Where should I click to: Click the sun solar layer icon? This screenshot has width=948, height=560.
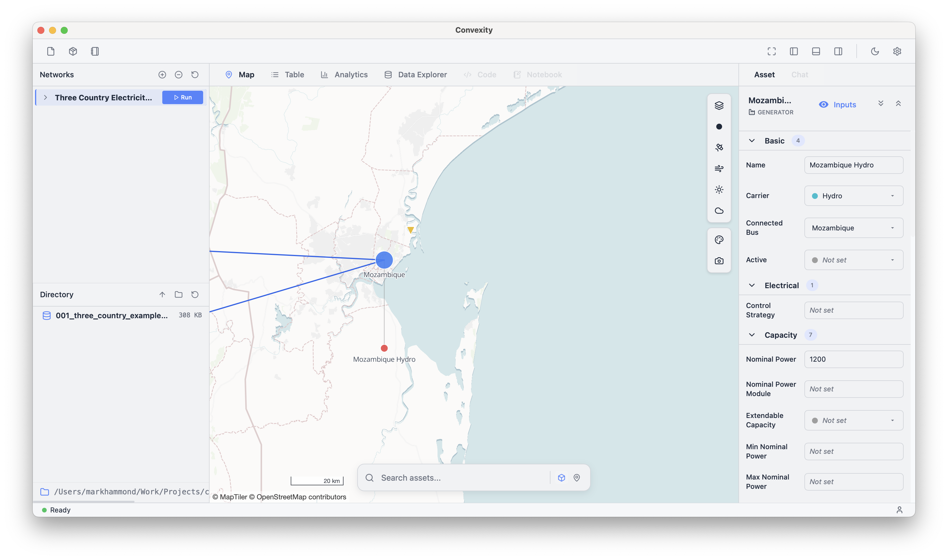coord(719,189)
